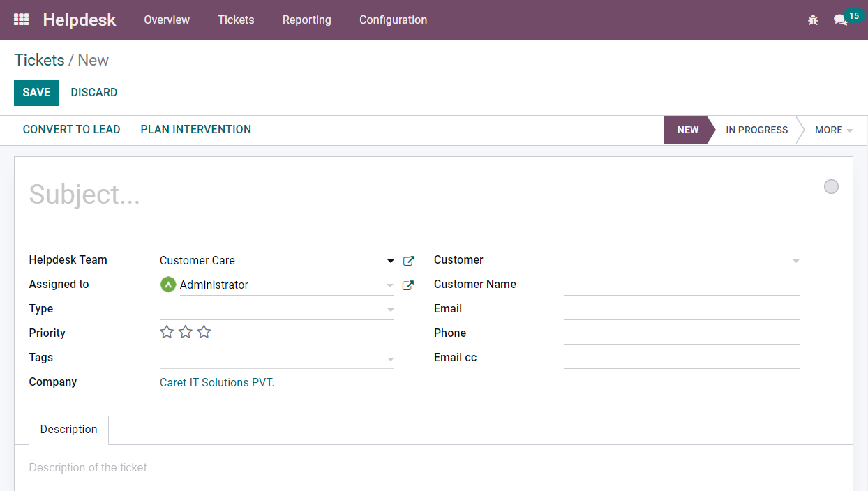The height and width of the screenshot is (491, 868).
Task: Open the Caret IT Solutions PVT company link
Action: point(216,382)
